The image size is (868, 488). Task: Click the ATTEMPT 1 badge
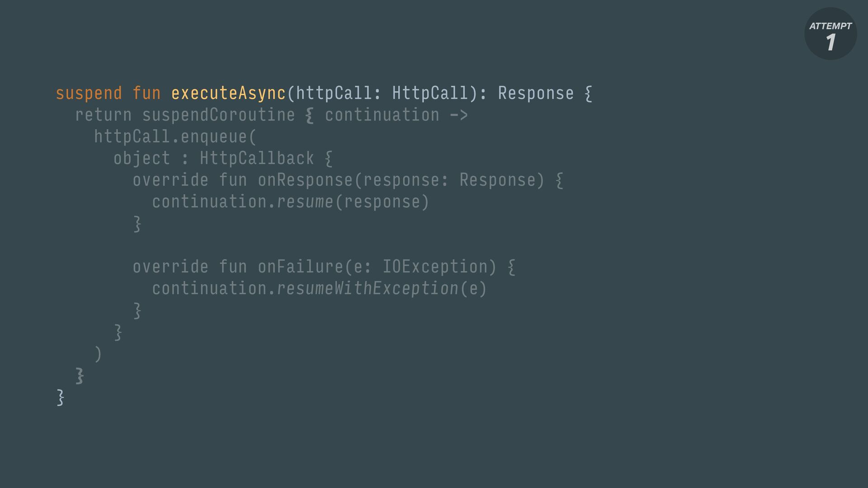click(x=830, y=33)
